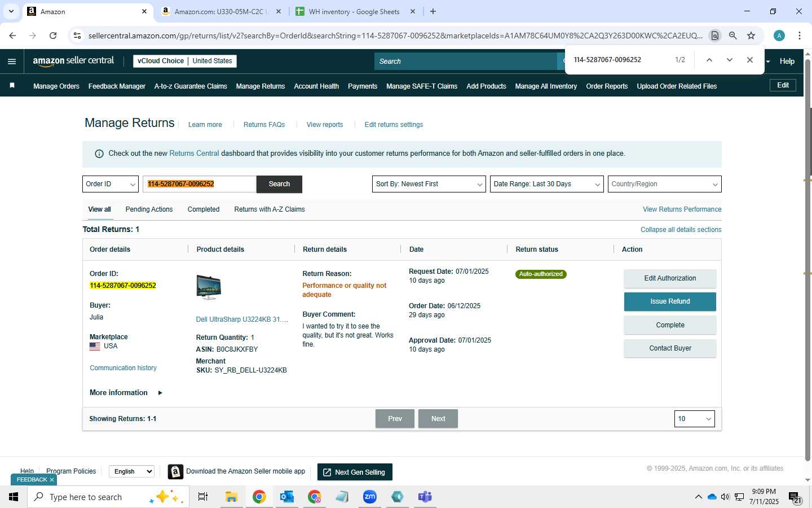Screen dimensions: 812x508
Task: Open File Explorer from the taskbar
Action: (x=231, y=497)
